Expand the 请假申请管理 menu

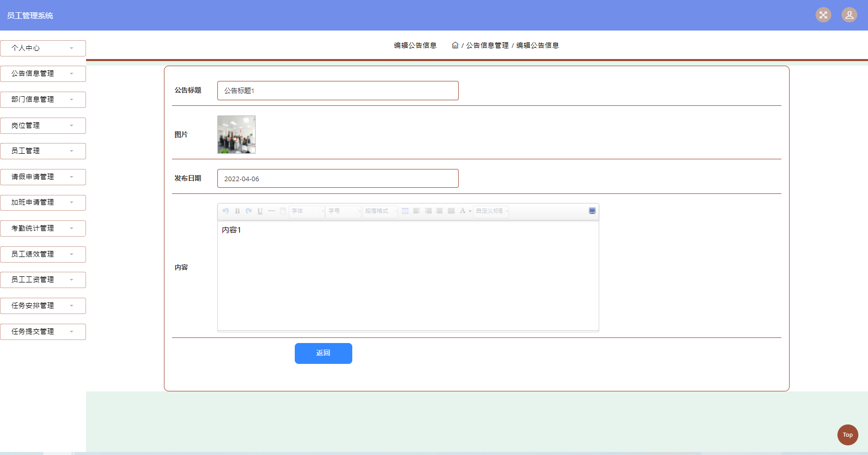(x=43, y=177)
